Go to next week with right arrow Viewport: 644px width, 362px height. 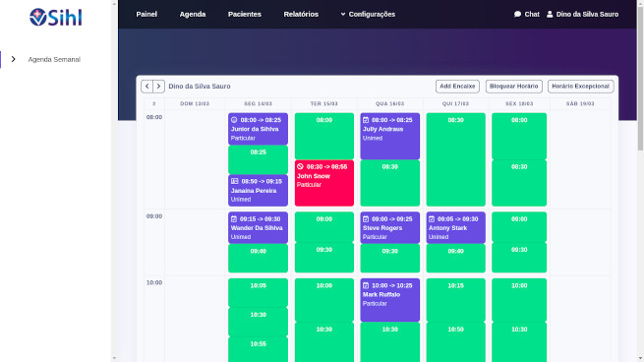[158, 87]
